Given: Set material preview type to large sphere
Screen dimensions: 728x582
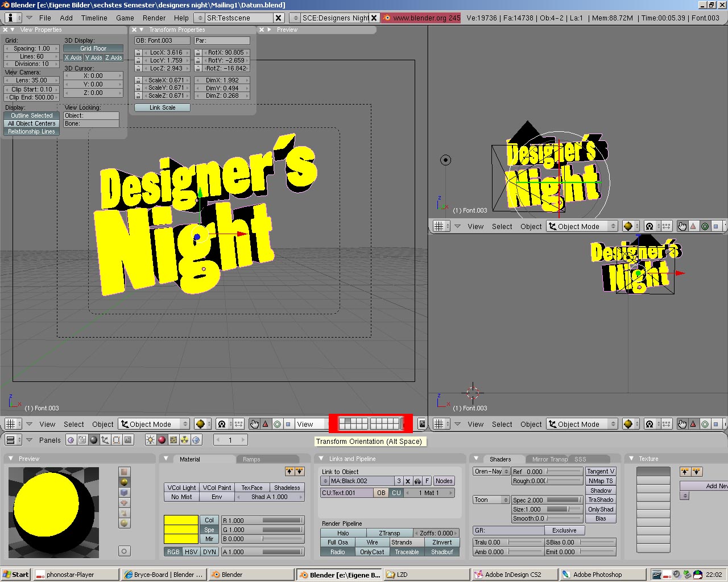Looking at the screenshot, I should (x=124, y=523).
